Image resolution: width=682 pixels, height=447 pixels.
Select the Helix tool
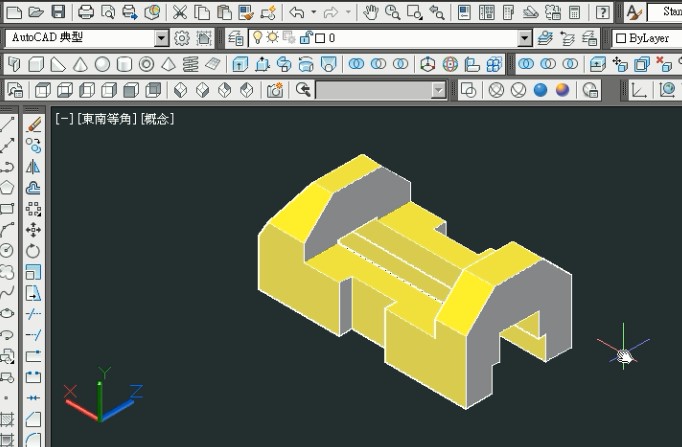pyautogui.click(x=191, y=65)
